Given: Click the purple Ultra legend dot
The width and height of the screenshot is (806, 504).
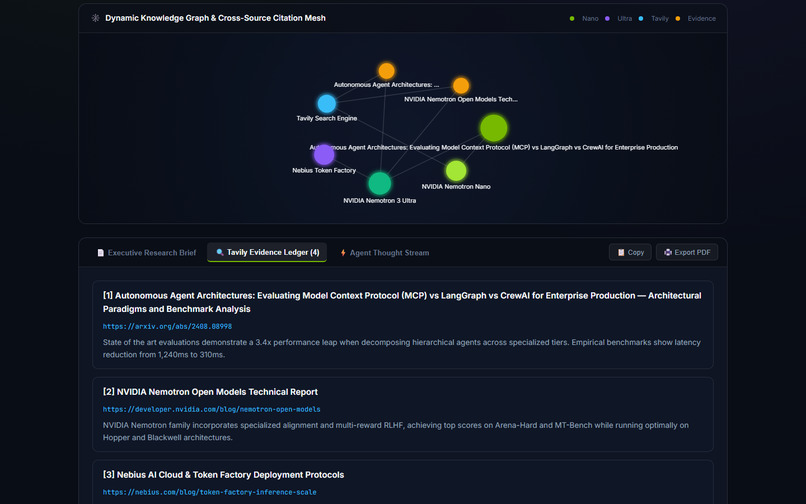Looking at the screenshot, I should pos(608,19).
